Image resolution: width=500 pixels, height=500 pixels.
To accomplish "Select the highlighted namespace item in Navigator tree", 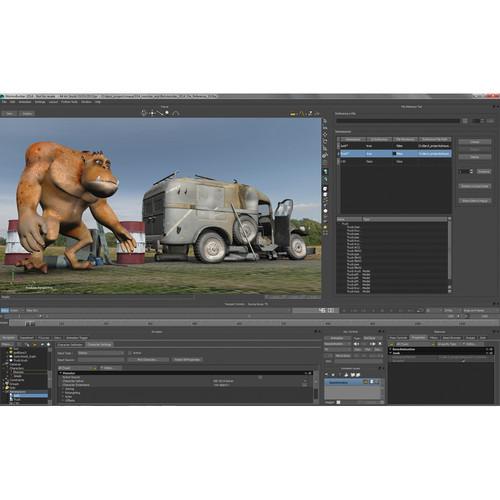I will pos(30,396).
